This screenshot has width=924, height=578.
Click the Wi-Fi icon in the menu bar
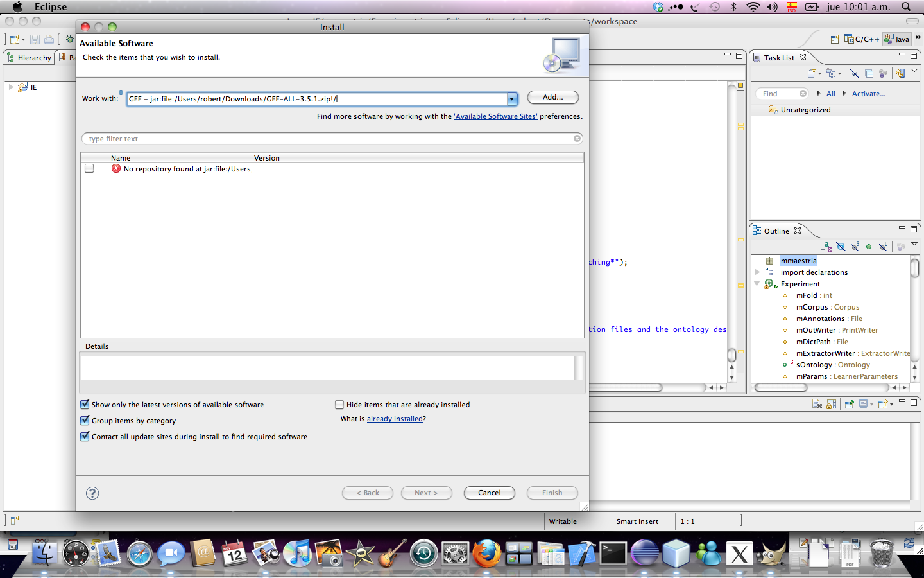click(753, 7)
